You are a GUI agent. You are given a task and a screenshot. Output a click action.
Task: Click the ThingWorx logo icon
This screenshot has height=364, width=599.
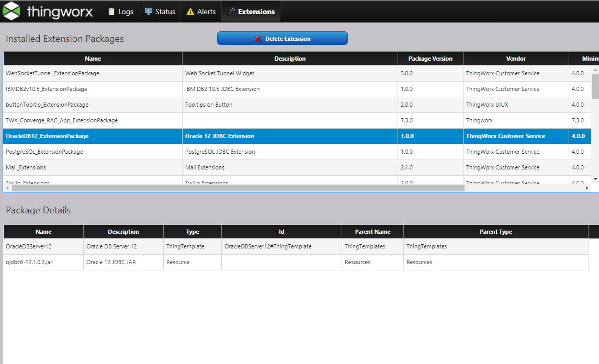coord(11,11)
